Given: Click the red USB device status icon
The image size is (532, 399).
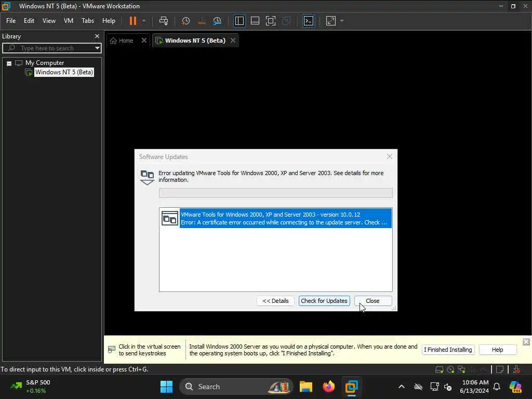Looking at the screenshot, I should [x=517, y=370].
